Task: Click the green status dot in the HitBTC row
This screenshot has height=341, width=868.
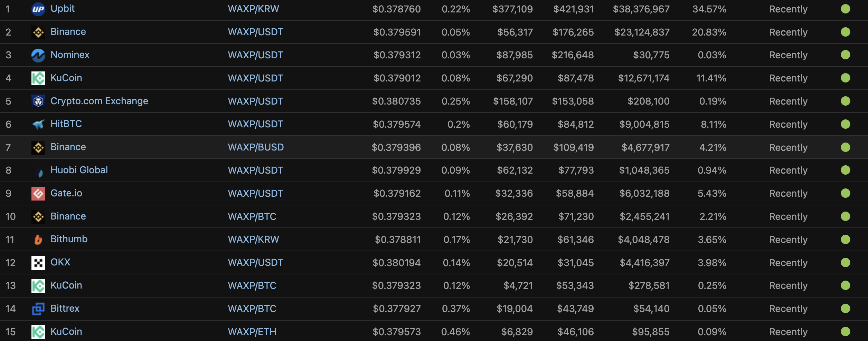Action: [846, 124]
